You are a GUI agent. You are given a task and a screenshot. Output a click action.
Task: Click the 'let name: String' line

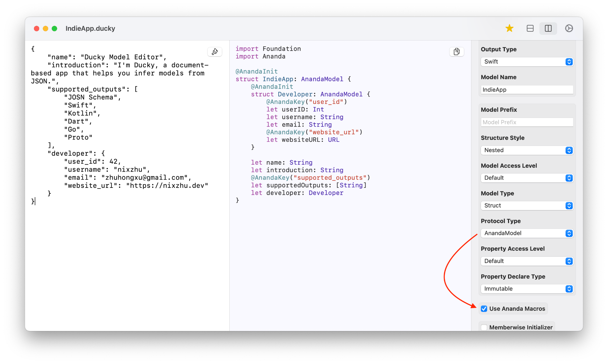click(282, 162)
